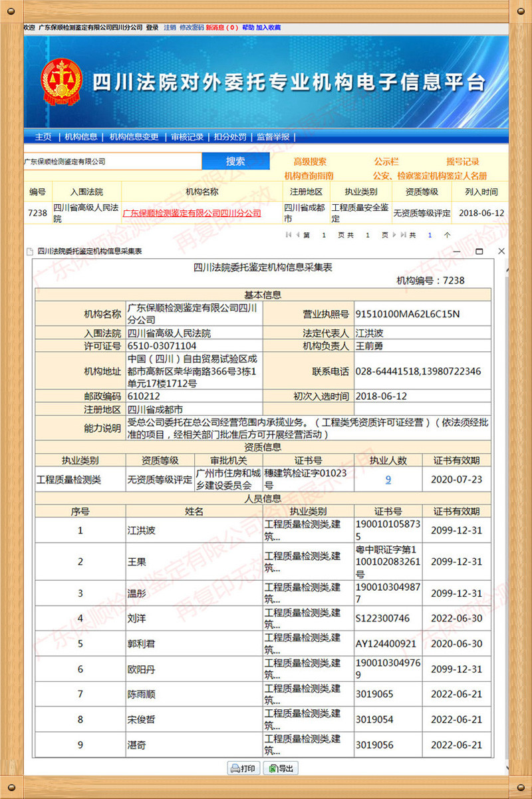Maximize the 信息采集表 dialog window
The image size is (532, 799).
[479, 251]
